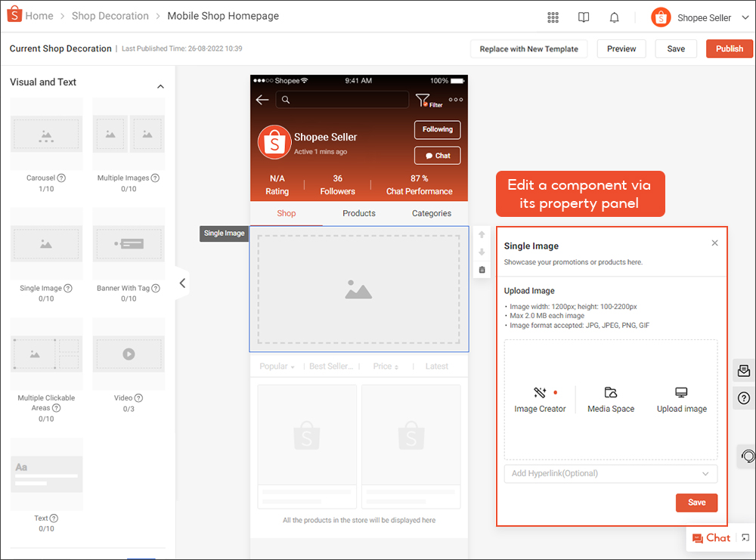Open the Shopee Seller account menu
This screenshot has width=756, height=560.
(x=701, y=17)
